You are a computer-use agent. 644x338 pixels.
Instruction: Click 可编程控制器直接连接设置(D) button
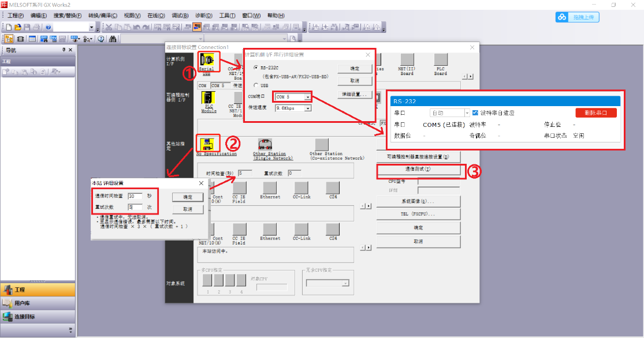(x=418, y=157)
